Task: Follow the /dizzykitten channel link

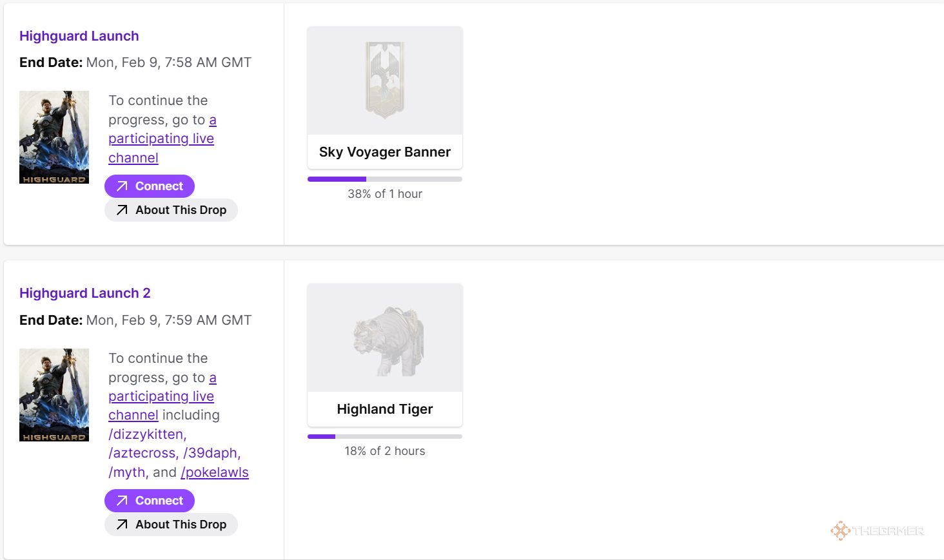Action: point(147,434)
